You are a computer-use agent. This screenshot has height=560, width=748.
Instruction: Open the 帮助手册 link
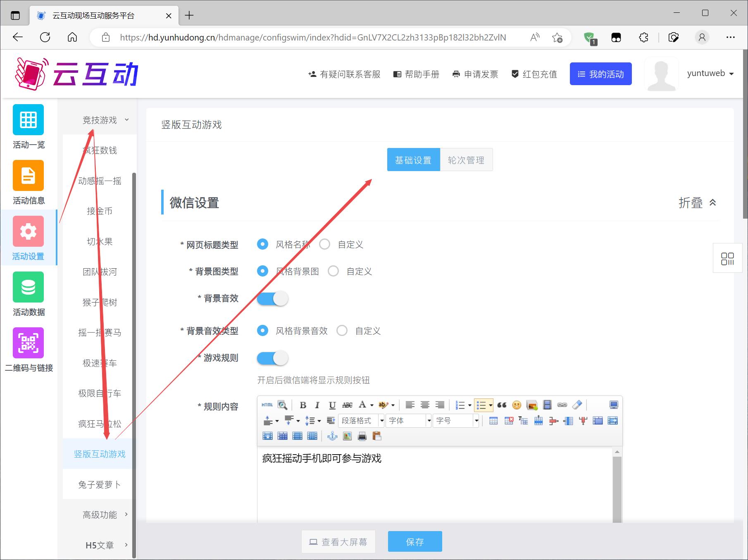click(x=416, y=74)
